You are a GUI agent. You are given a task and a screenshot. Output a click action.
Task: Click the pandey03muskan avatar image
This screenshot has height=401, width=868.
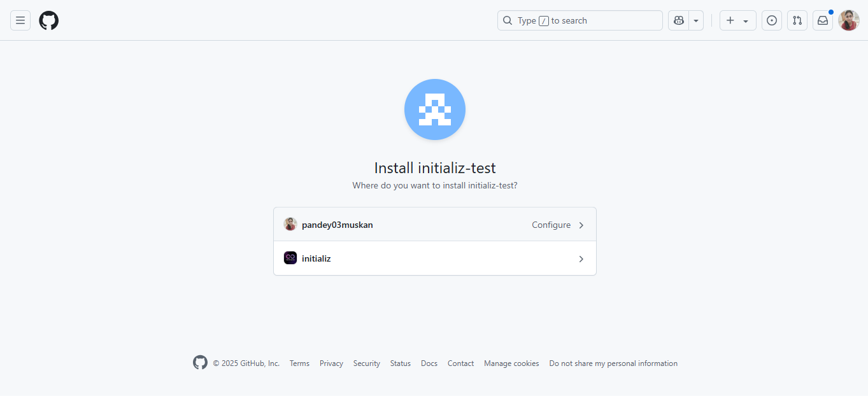(290, 224)
